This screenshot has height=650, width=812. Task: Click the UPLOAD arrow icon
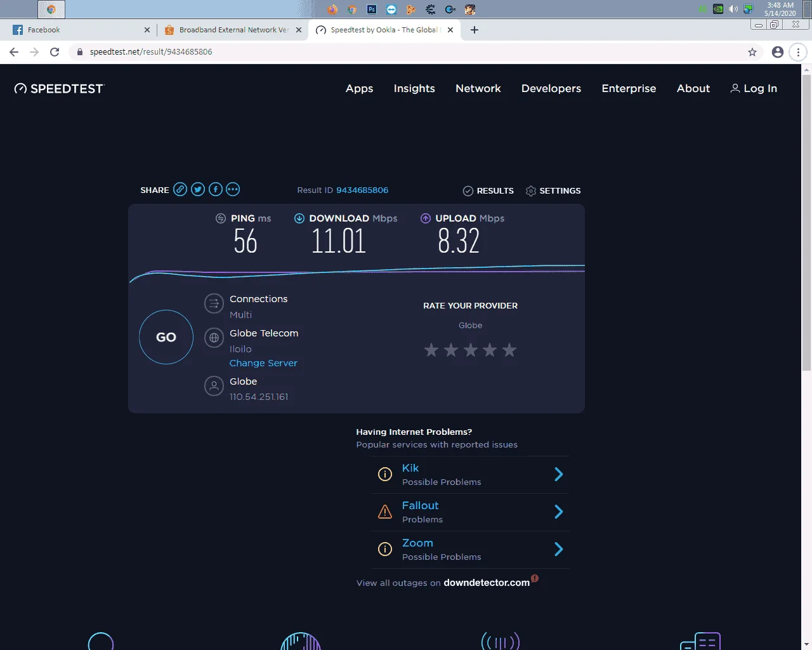pyautogui.click(x=426, y=218)
